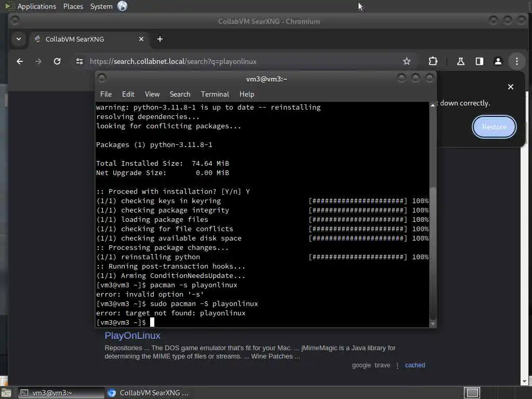Select the CollabVM SearXNG browser tab
The image size is (532, 399).
(x=90, y=39)
